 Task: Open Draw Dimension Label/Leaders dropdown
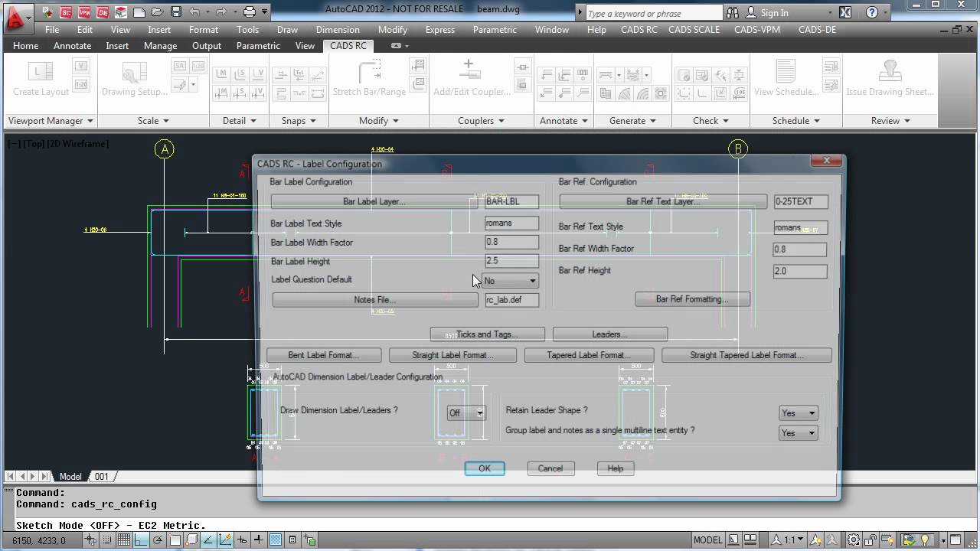click(x=466, y=412)
